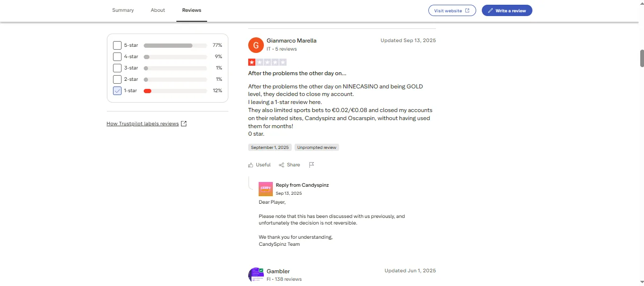Click the 3-star 1% rating bar
The width and height of the screenshot is (644, 286).
pyautogui.click(x=175, y=68)
